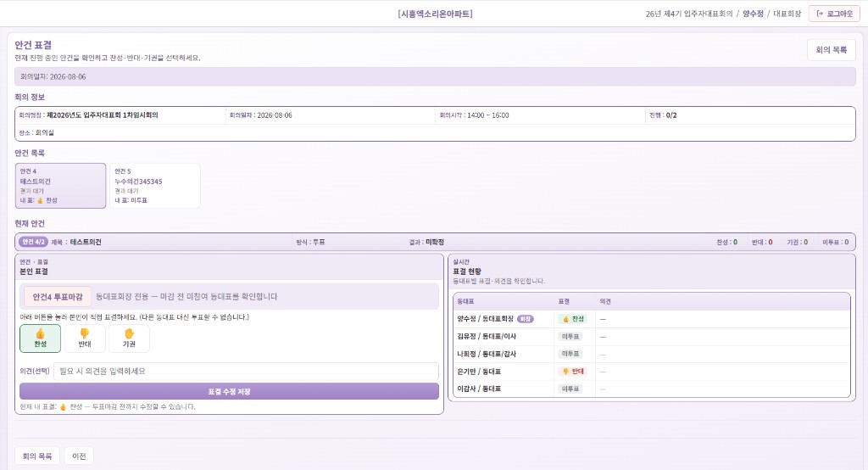The height and width of the screenshot is (470, 868).
Task: Click the logout icon button at top right
Action: [x=834, y=14]
